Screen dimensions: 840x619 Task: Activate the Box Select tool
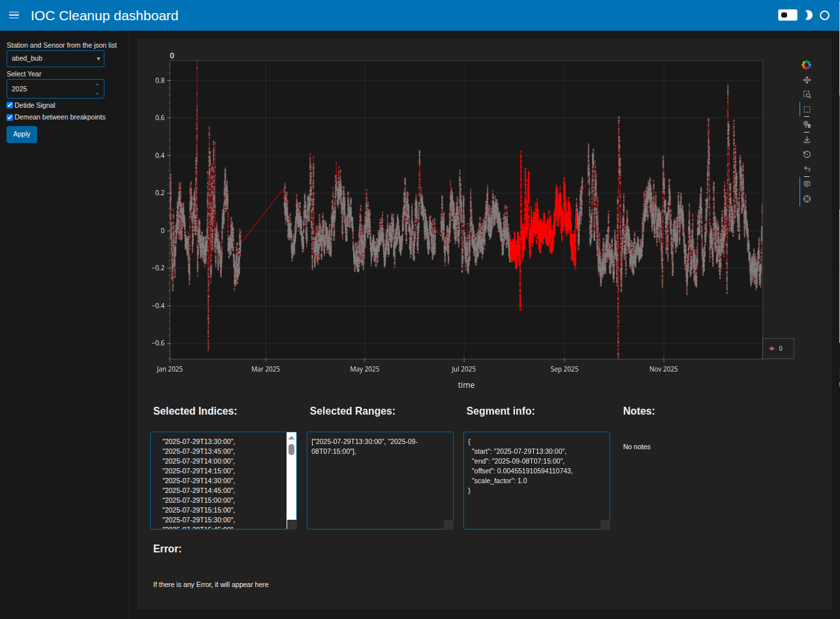click(x=807, y=110)
